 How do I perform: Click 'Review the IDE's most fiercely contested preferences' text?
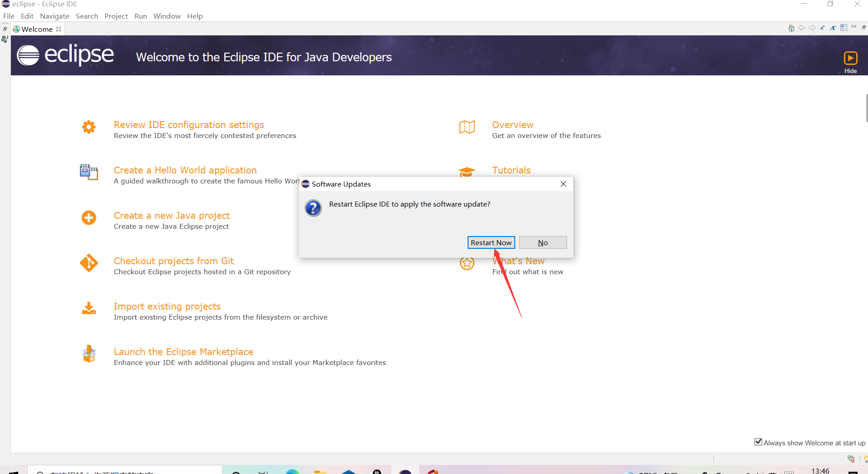click(205, 136)
